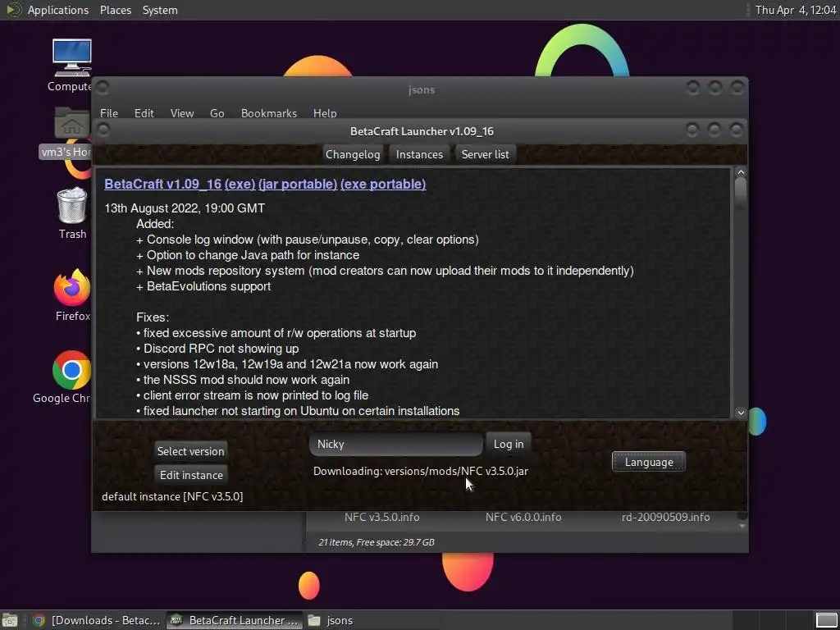Image resolution: width=840 pixels, height=630 pixels.
Task: Open the (jar portable) link
Action: point(297,184)
